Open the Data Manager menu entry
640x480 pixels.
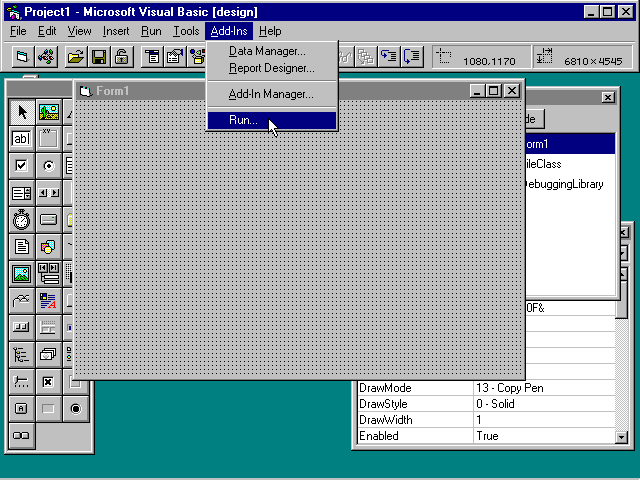267,51
